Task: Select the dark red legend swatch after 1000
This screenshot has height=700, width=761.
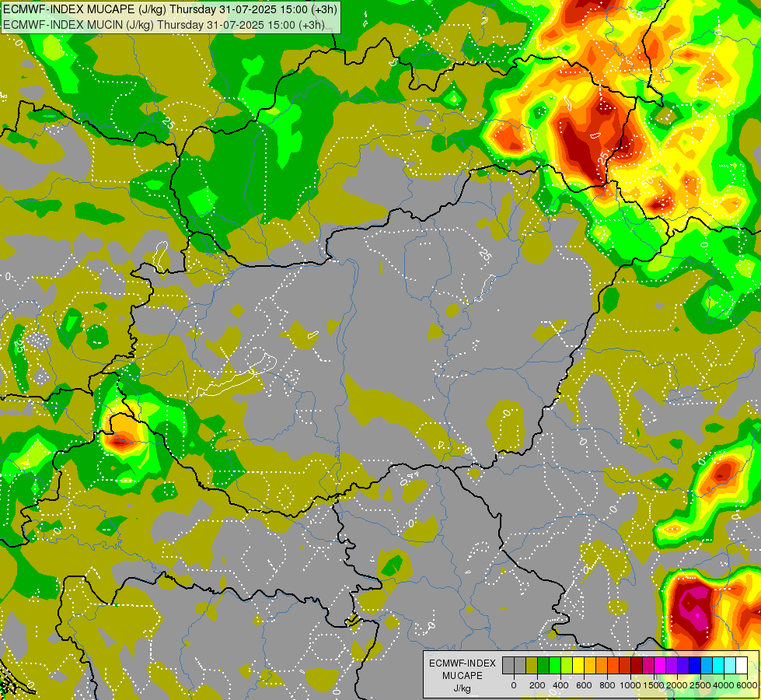Action: coord(637,666)
